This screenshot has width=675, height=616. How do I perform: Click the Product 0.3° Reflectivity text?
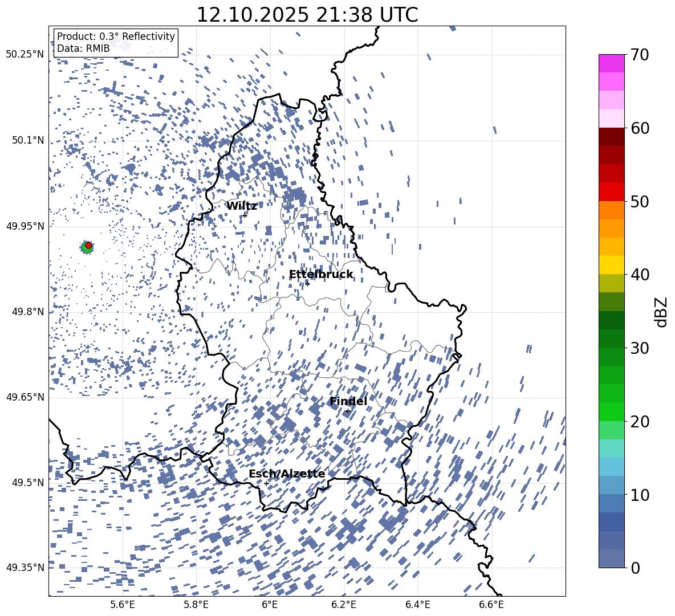pos(116,36)
